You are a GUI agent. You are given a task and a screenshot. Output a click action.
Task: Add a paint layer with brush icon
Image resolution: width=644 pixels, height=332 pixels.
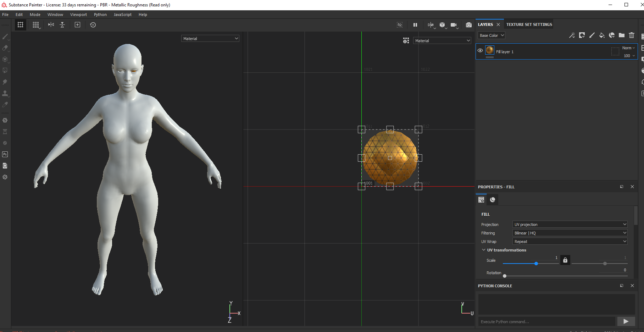[592, 35]
